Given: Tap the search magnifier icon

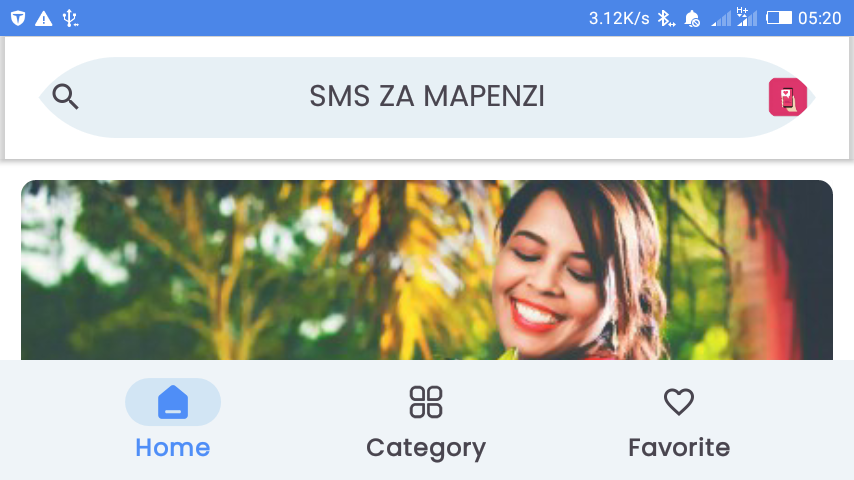Looking at the screenshot, I should point(65,97).
